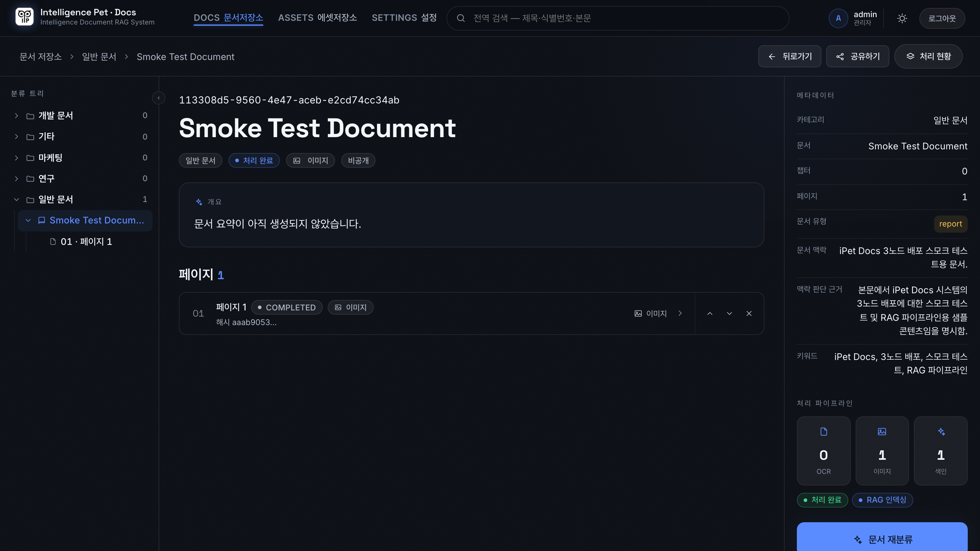This screenshot has height=551, width=980.
Task: Expand the 마케팅 tree node
Action: pos(16,158)
